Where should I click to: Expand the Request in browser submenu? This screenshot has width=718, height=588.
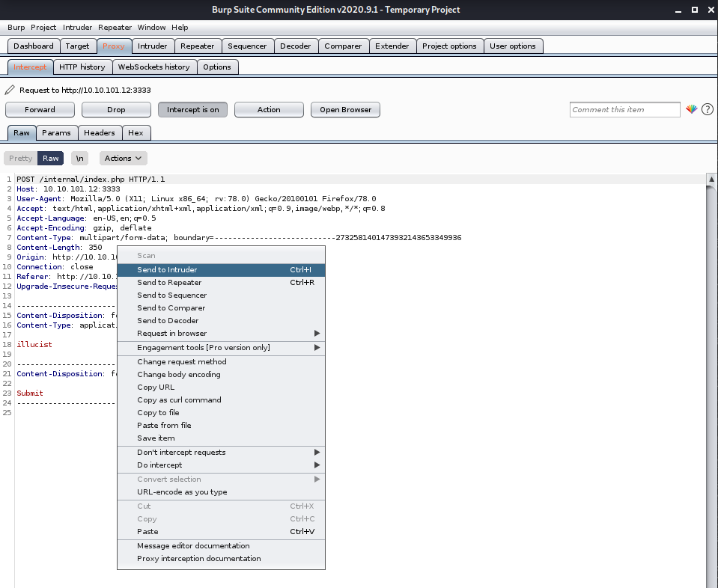221,334
